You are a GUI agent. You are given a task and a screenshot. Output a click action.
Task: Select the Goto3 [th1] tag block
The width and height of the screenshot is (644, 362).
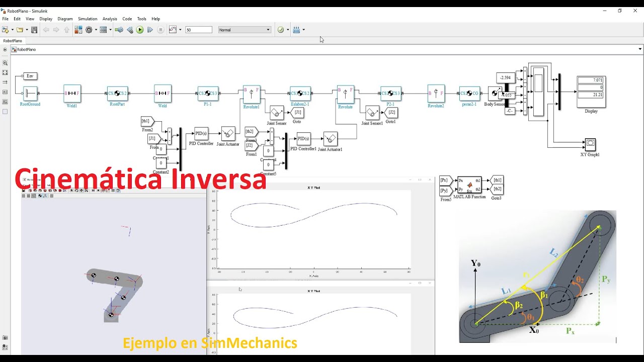(496, 180)
